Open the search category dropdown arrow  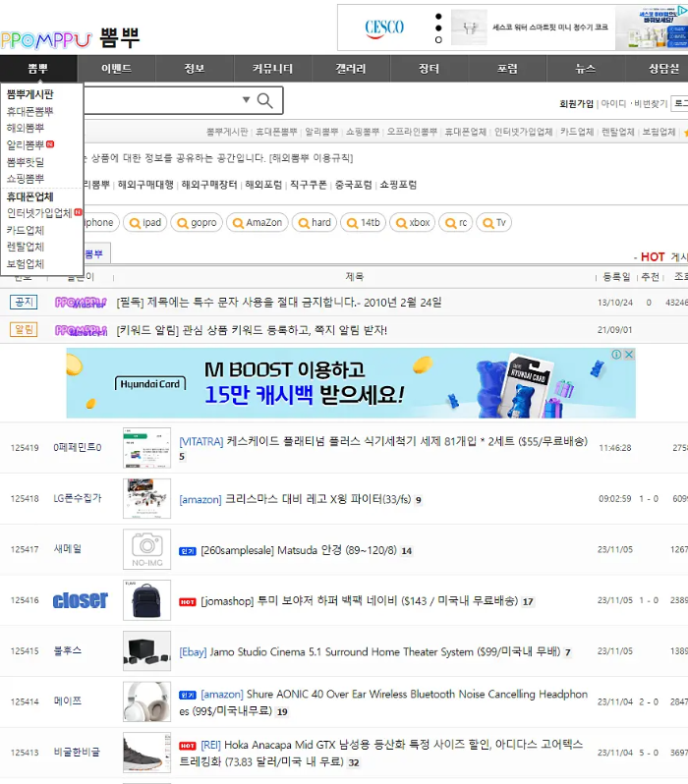point(246,99)
